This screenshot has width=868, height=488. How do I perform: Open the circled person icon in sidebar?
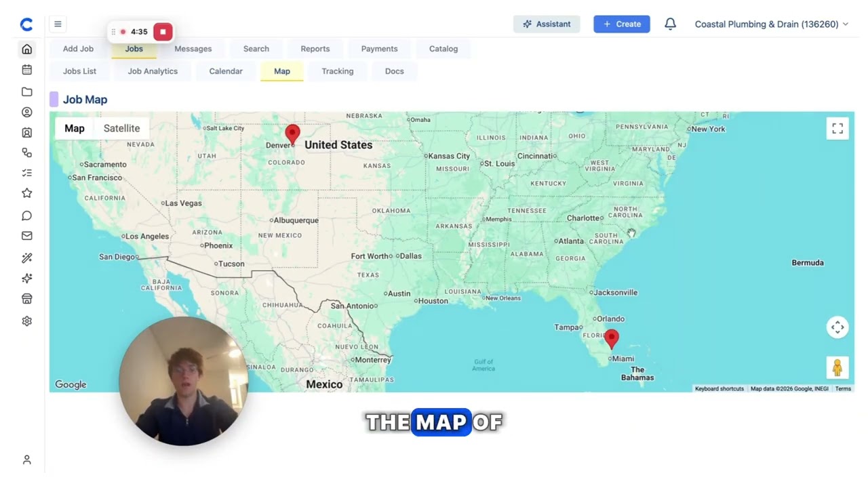26,112
